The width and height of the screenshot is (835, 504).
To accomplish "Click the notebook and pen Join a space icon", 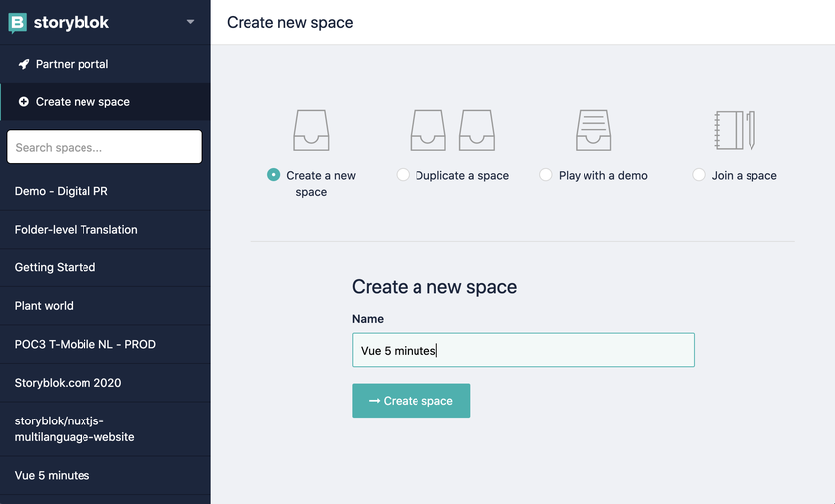I will click(735, 130).
